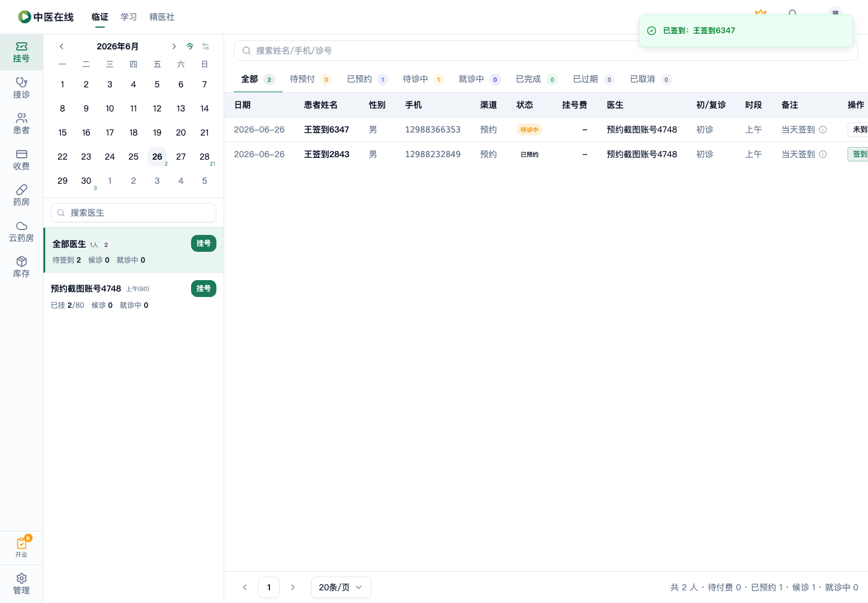Switch to the 学习 top tab
The height and width of the screenshot is (603, 868).
point(128,17)
